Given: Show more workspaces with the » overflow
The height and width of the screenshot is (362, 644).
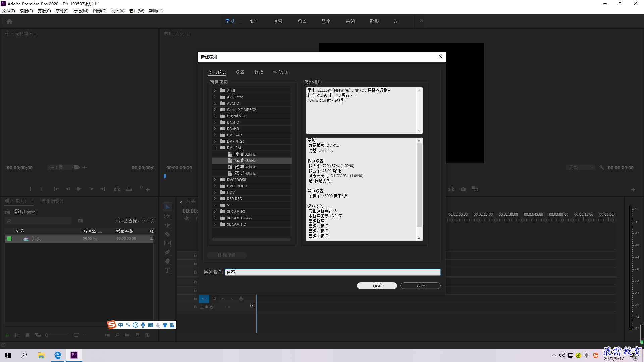Looking at the screenshot, I should (x=422, y=21).
